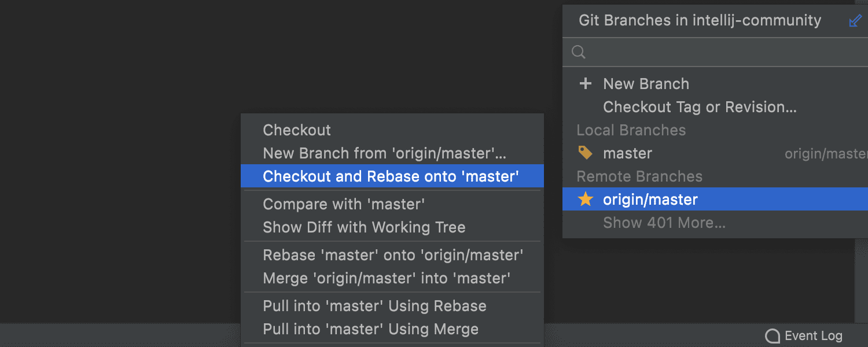The width and height of the screenshot is (868, 347).
Task: Choose Checkout from the context menu
Action: (392, 130)
